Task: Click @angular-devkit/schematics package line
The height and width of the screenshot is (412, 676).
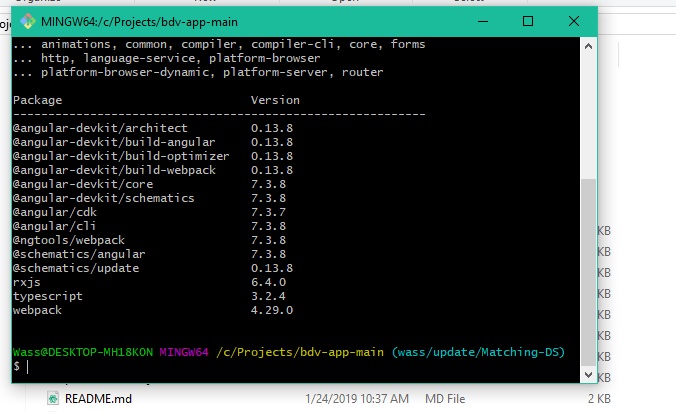Action: [x=150, y=198]
